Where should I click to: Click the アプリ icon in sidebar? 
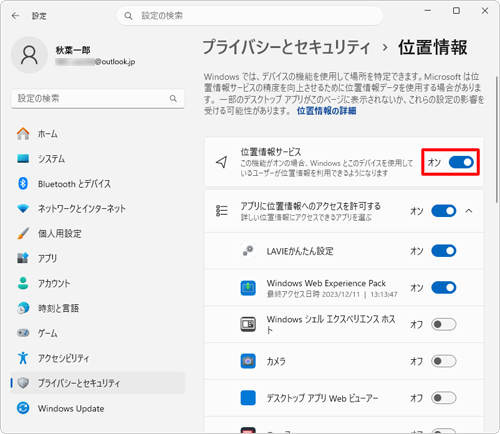click(x=23, y=258)
